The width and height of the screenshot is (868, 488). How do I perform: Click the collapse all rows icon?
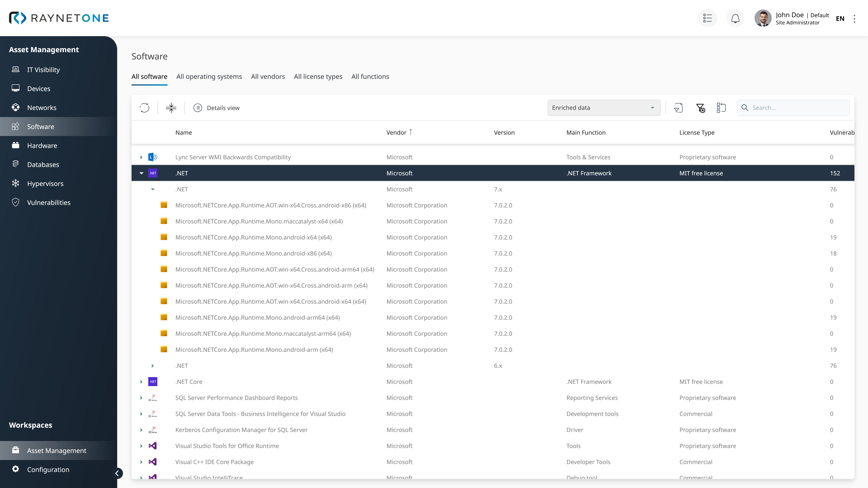171,108
